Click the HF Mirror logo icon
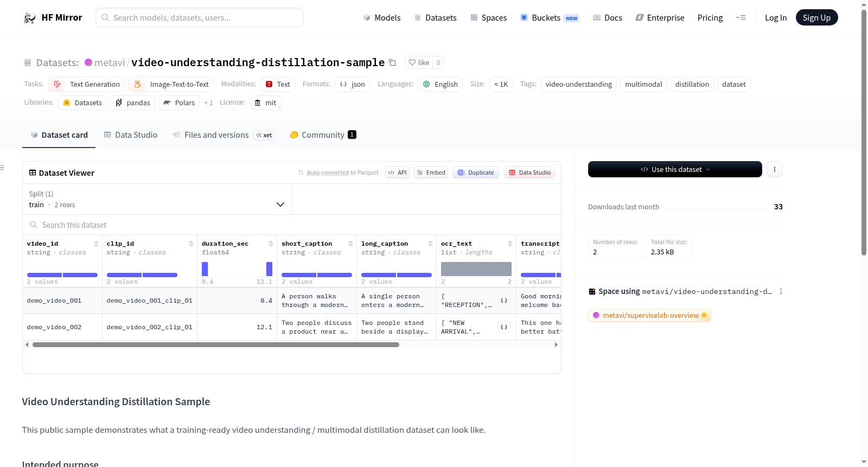The image size is (868, 467). [x=30, y=18]
